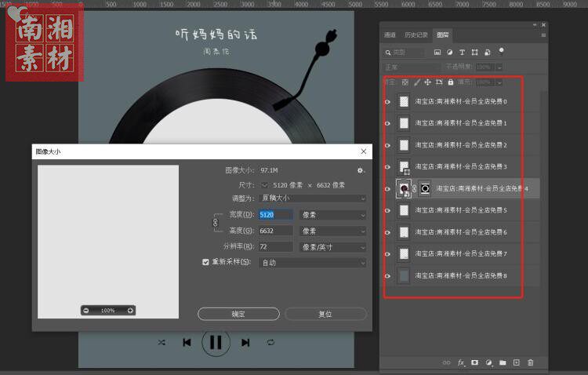Toggle constrain proportions chain link icon
Image resolution: width=588 pixels, height=375 pixels.
coord(216,223)
